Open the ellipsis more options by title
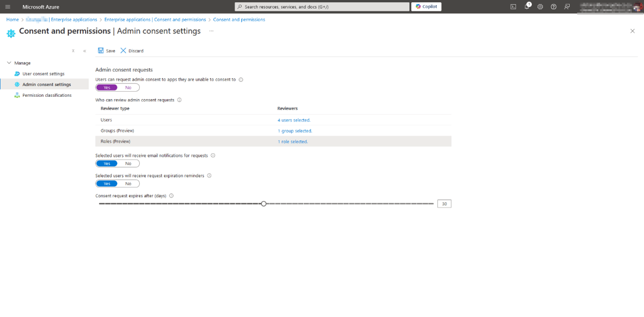 coord(211,31)
